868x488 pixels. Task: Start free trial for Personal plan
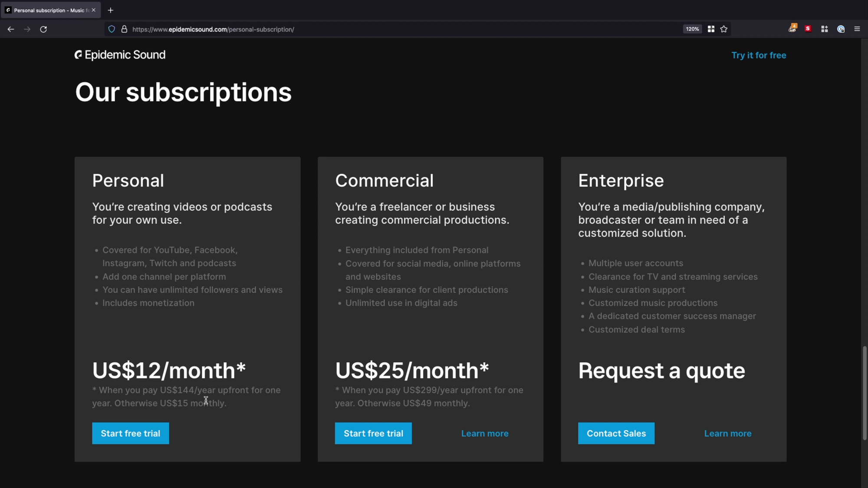(131, 433)
